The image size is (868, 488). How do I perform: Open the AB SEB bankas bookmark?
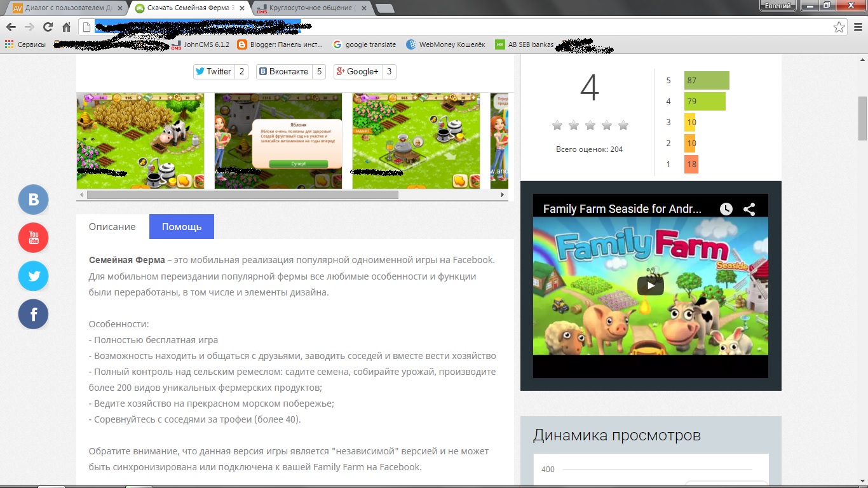[524, 44]
